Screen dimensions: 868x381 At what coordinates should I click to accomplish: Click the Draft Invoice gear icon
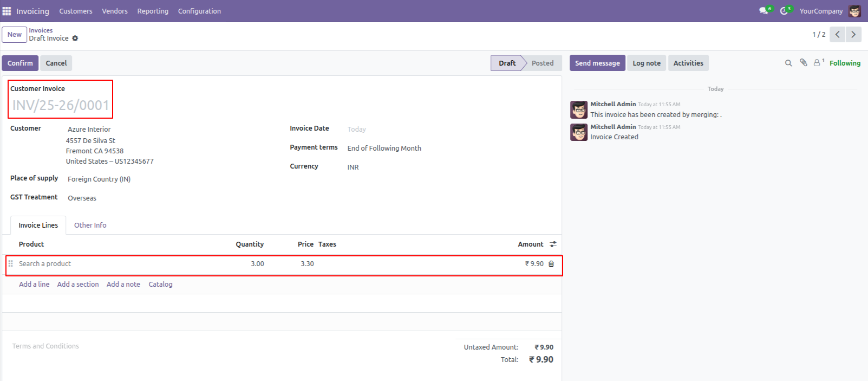pyautogui.click(x=75, y=38)
